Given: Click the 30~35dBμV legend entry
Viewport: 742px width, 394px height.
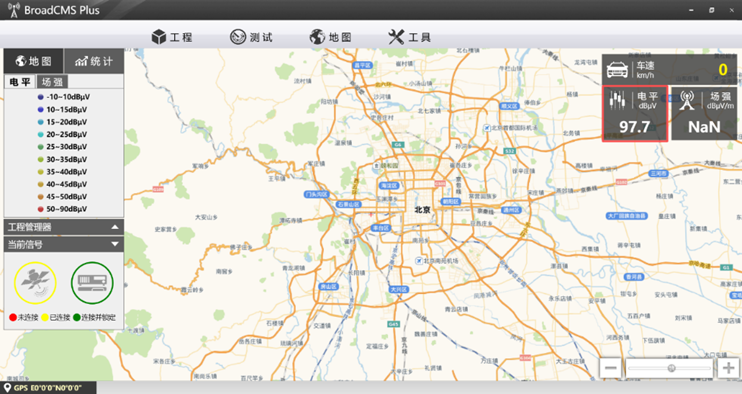Looking at the screenshot, I should click(63, 159).
